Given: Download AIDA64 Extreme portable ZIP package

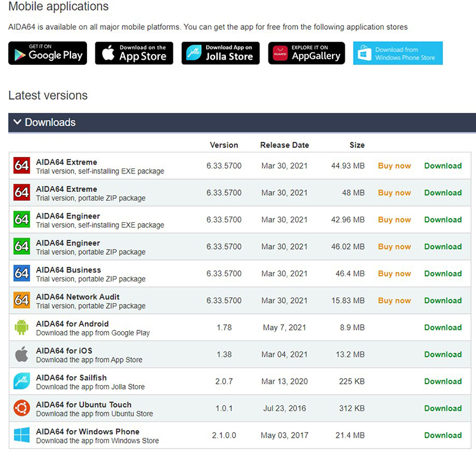Looking at the screenshot, I should click(442, 193).
